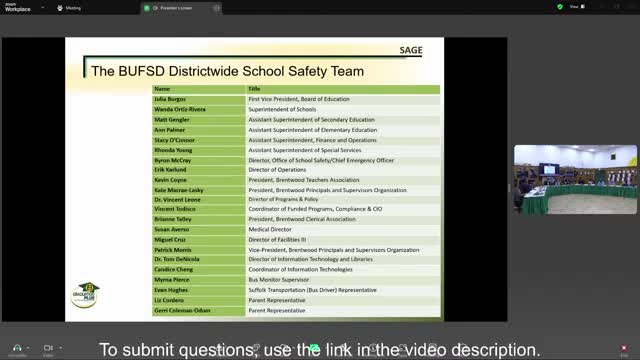
Task: Click the Zoom Workplace logo
Action: point(18,7)
